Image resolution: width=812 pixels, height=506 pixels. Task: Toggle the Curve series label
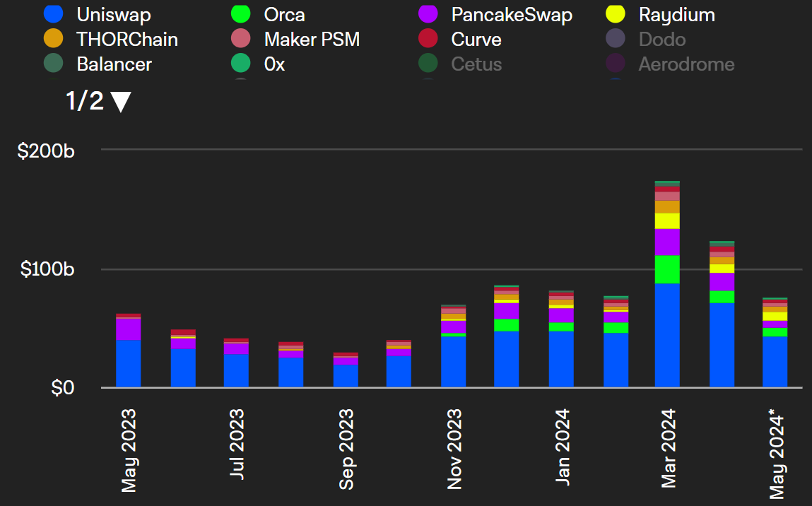pos(476,40)
